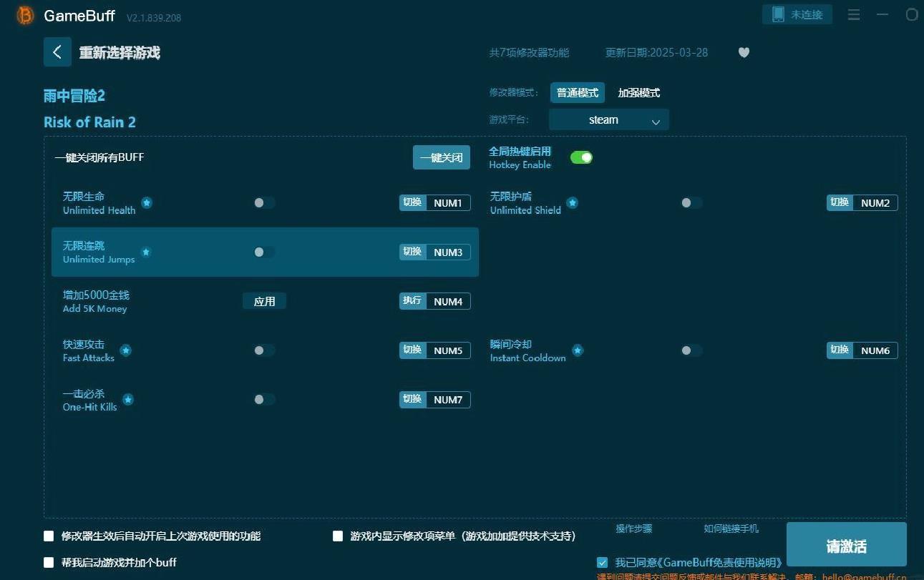The width and height of the screenshot is (924, 580).
Task: Click the heart favorite icon
Action: tap(744, 52)
